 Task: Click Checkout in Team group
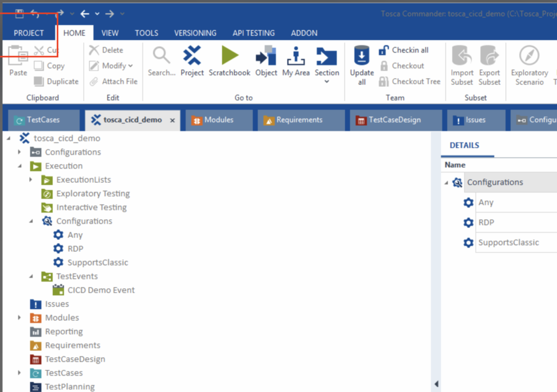402,66
